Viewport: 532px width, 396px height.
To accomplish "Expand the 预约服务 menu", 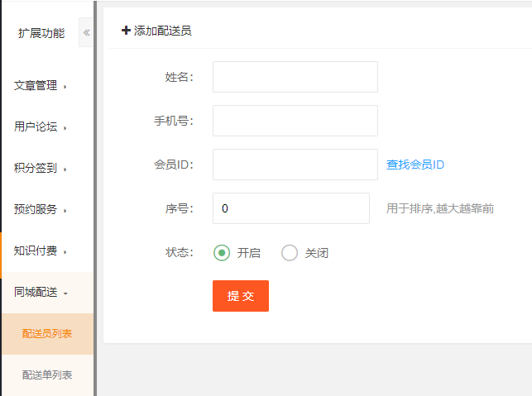I will click(40, 209).
